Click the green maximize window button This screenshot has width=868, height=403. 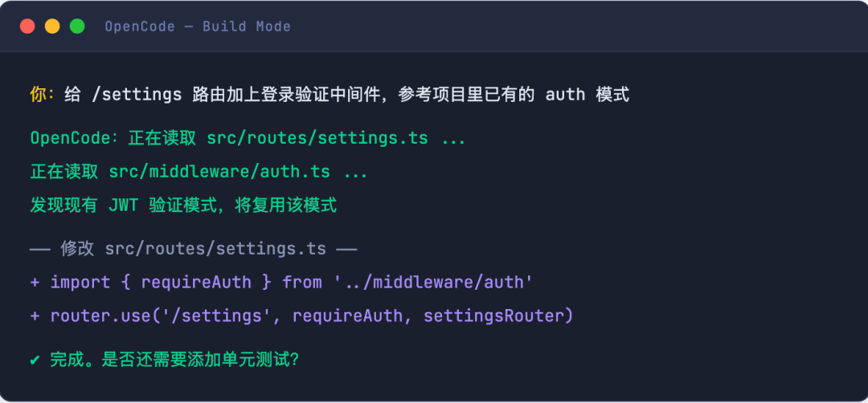(77, 26)
